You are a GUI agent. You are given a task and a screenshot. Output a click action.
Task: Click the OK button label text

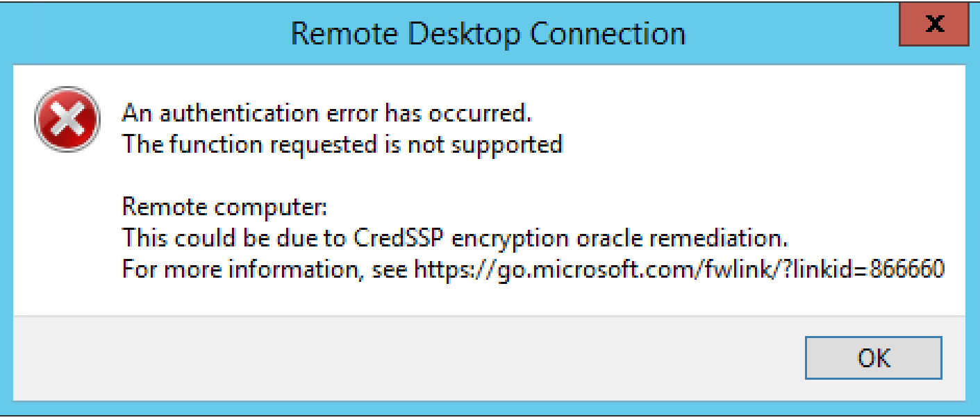(874, 358)
